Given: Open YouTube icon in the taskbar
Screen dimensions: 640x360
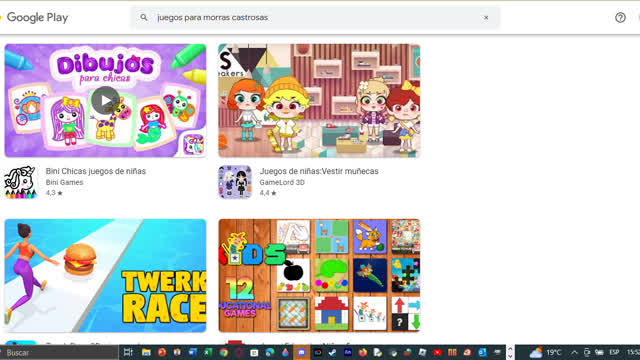Looking at the screenshot, I should 437,352.
